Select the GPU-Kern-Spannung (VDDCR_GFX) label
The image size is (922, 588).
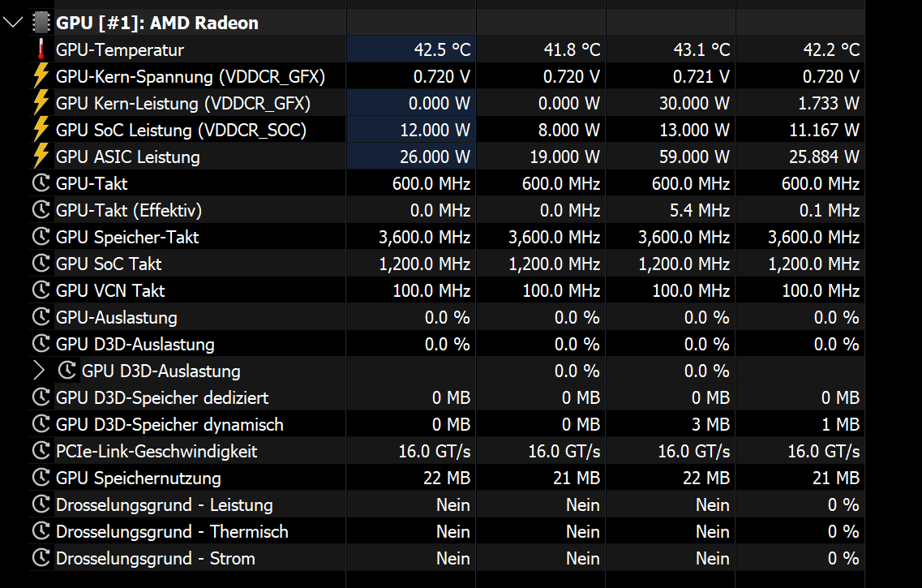(191, 76)
